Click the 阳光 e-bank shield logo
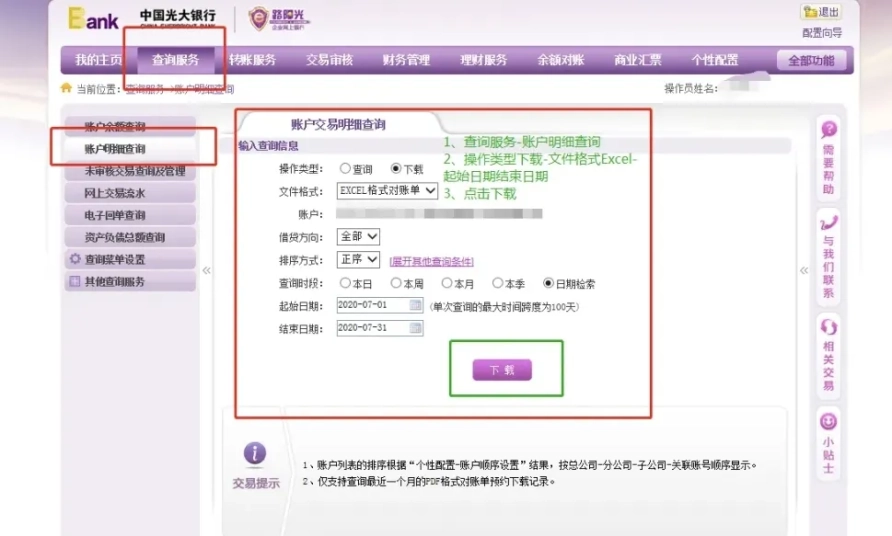892x536 pixels. [258, 19]
